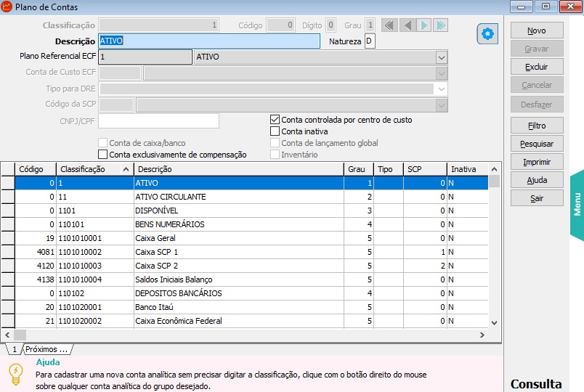Click the Grau column header

coord(358,169)
